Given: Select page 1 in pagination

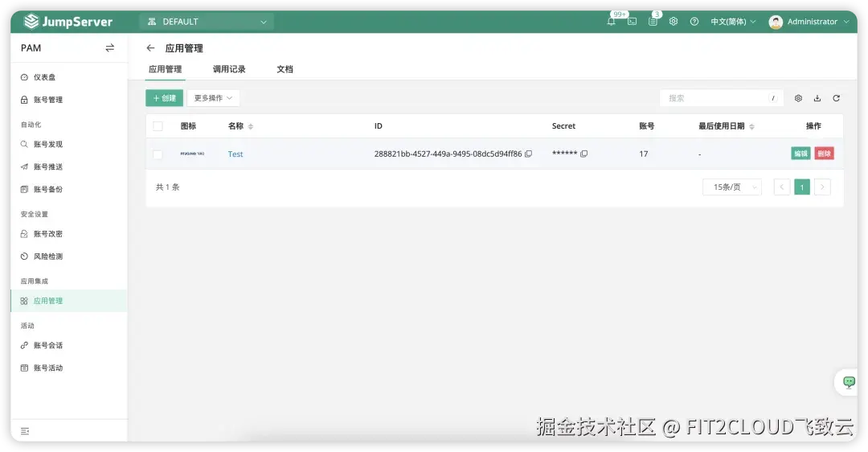Looking at the screenshot, I should pyautogui.click(x=802, y=187).
